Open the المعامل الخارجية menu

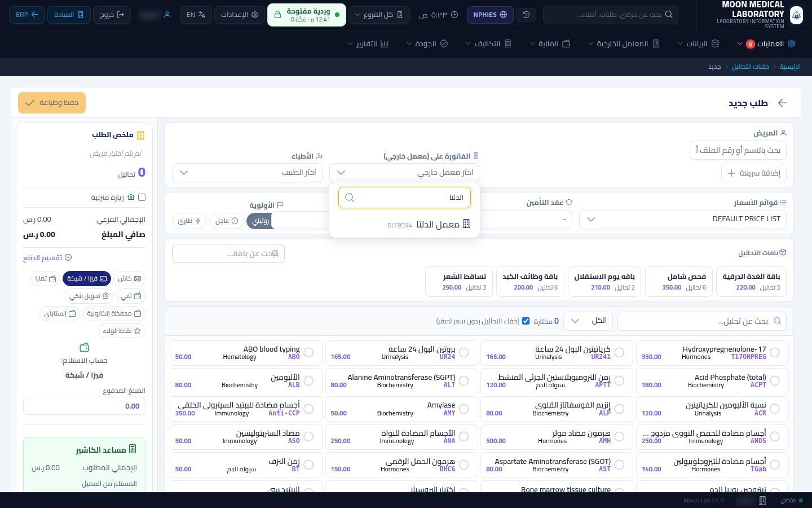coord(624,43)
